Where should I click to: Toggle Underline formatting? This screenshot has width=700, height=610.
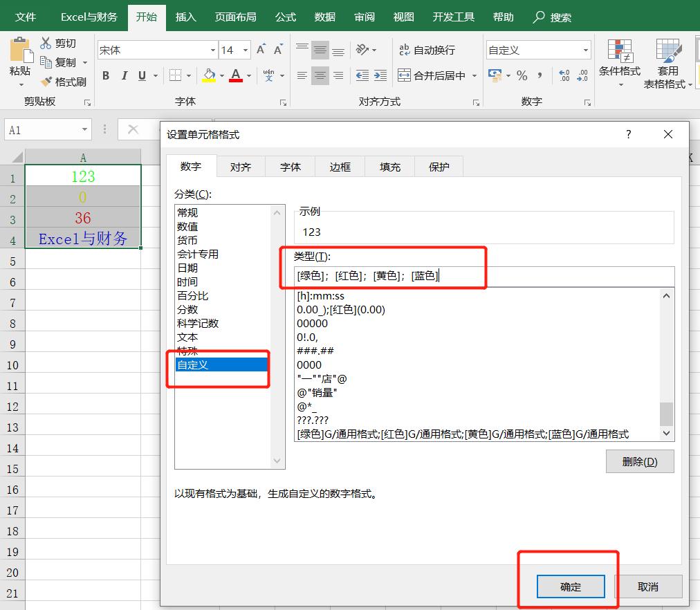142,75
